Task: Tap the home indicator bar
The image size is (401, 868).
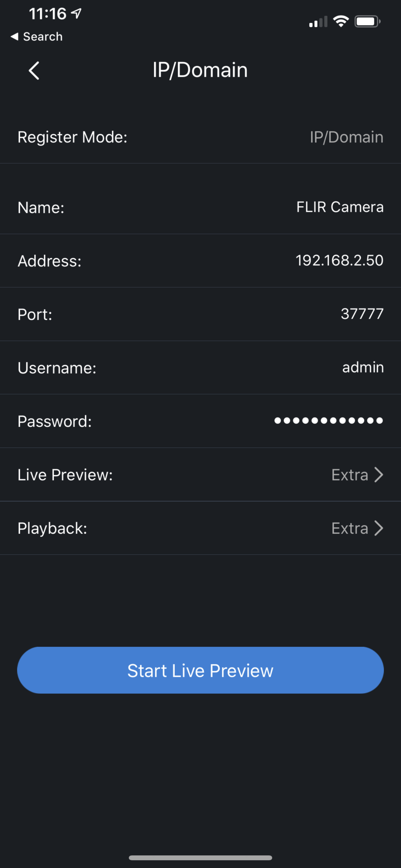Action: 200,858
